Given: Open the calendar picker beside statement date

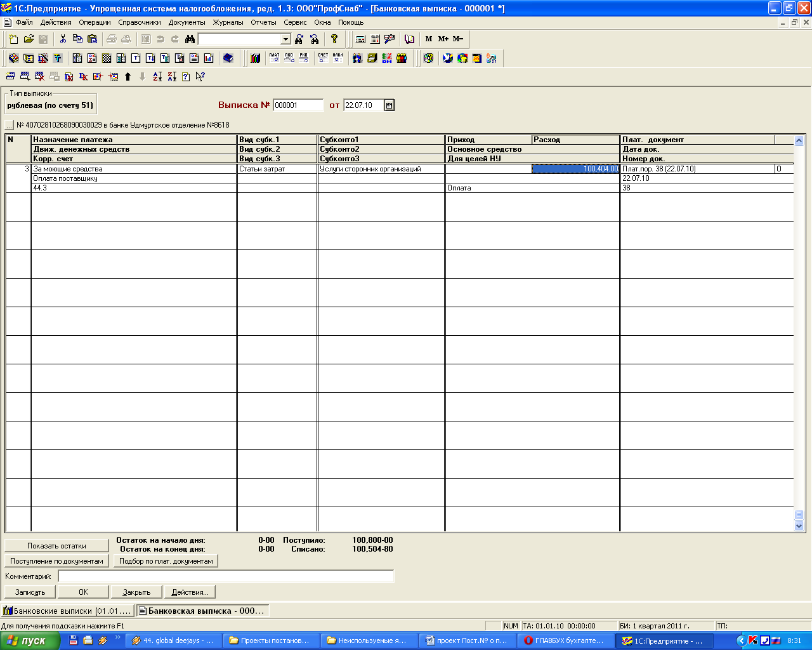Looking at the screenshot, I should (390, 105).
